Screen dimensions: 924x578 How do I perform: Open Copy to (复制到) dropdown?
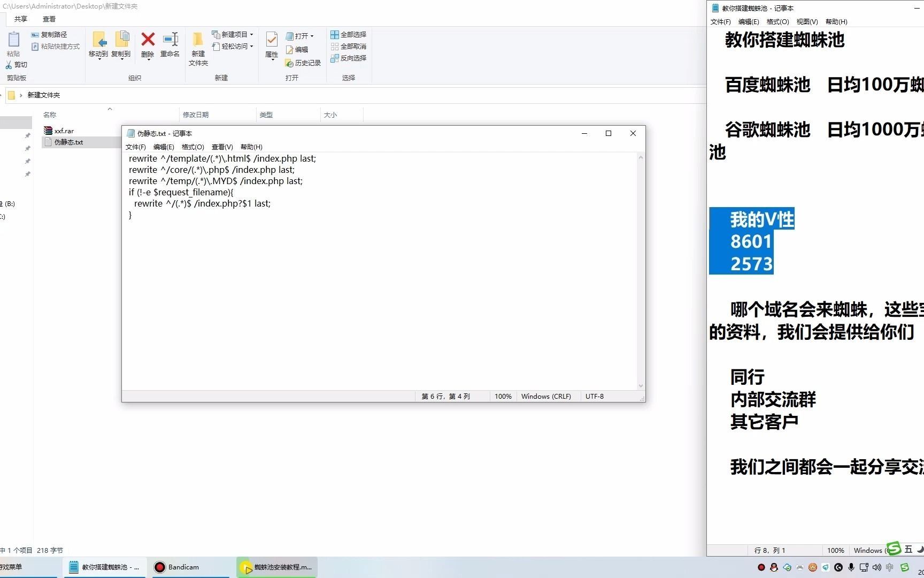(x=121, y=58)
